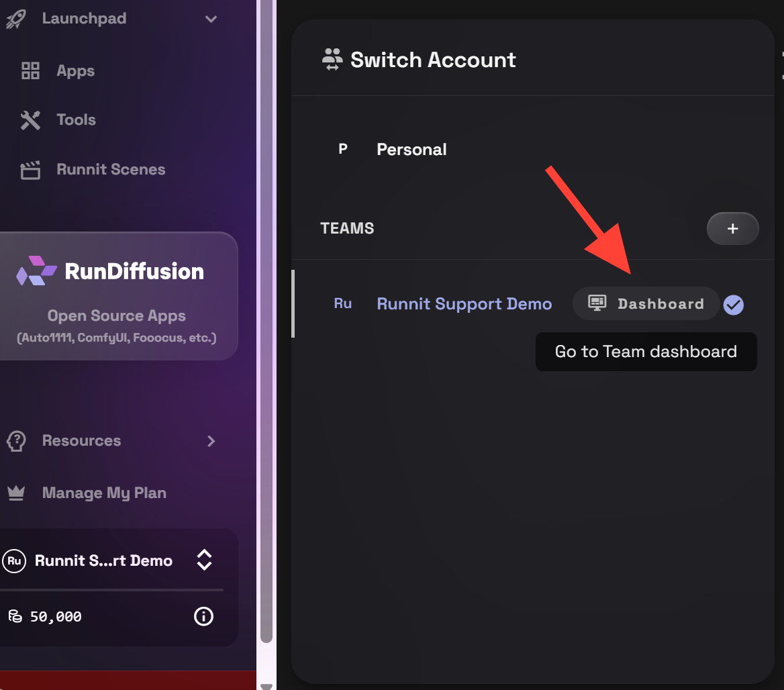
Task: Select the Runnit Support Demo team
Action: 464,304
